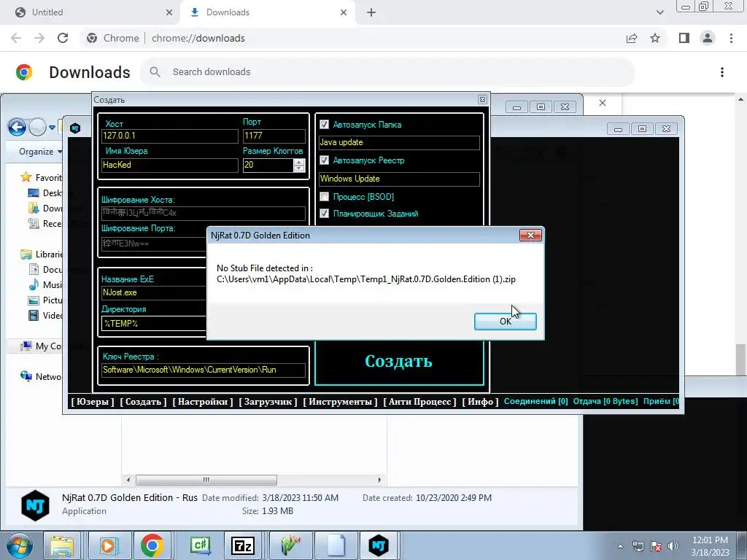Open a new Chrome tab
747x560 pixels.
371,12
